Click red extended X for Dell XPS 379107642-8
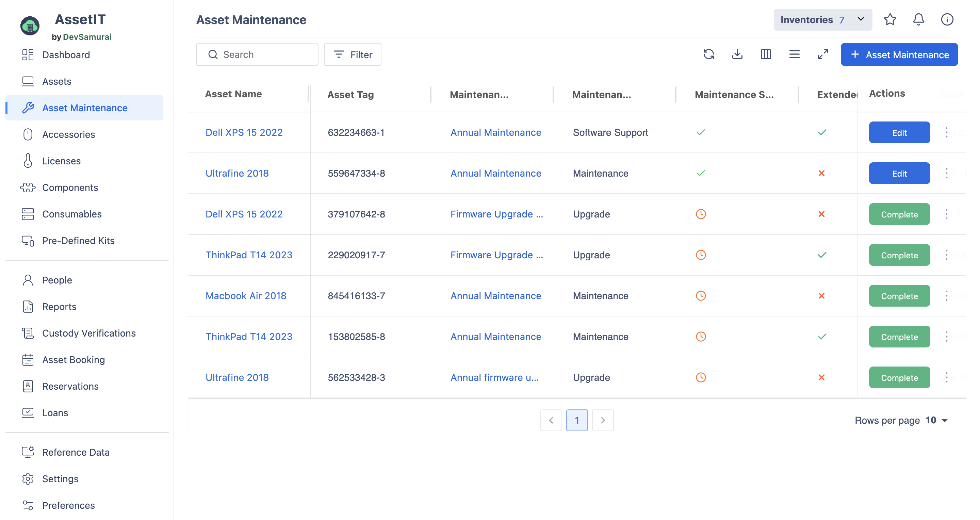This screenshot has width=980, height=520. [821, 214]
